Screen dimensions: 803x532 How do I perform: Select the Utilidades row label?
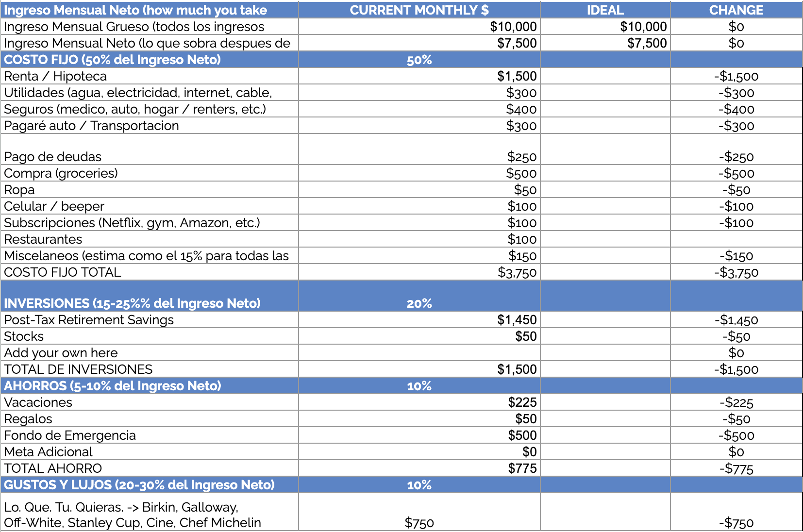pyautogui.click(x=138, y=93)
